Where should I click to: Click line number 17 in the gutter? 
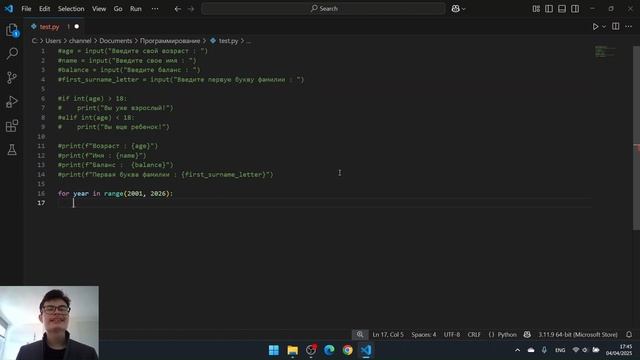(41, 203)
